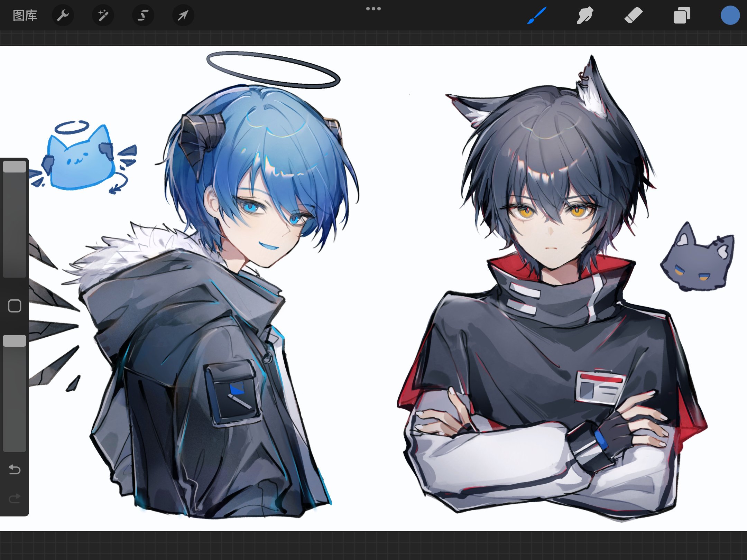Open the blue active color picker
Screen dimensions: 747x560
coord(730,16)
